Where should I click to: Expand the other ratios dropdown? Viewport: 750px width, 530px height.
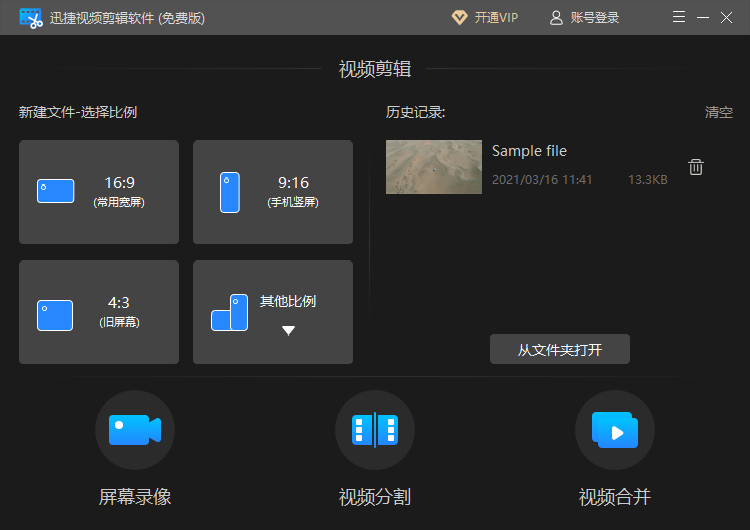[273, 312]
